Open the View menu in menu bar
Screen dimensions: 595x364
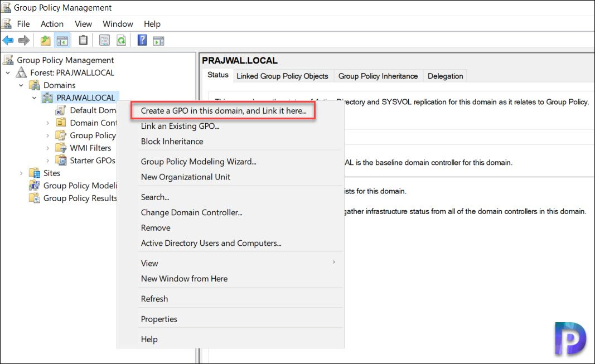tap(83, 24)
